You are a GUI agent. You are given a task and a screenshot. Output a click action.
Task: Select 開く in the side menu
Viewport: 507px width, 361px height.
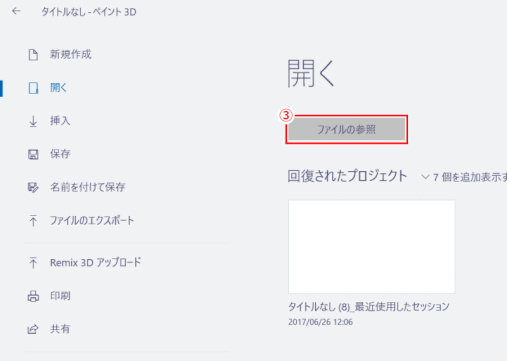(x=58, y=88)
